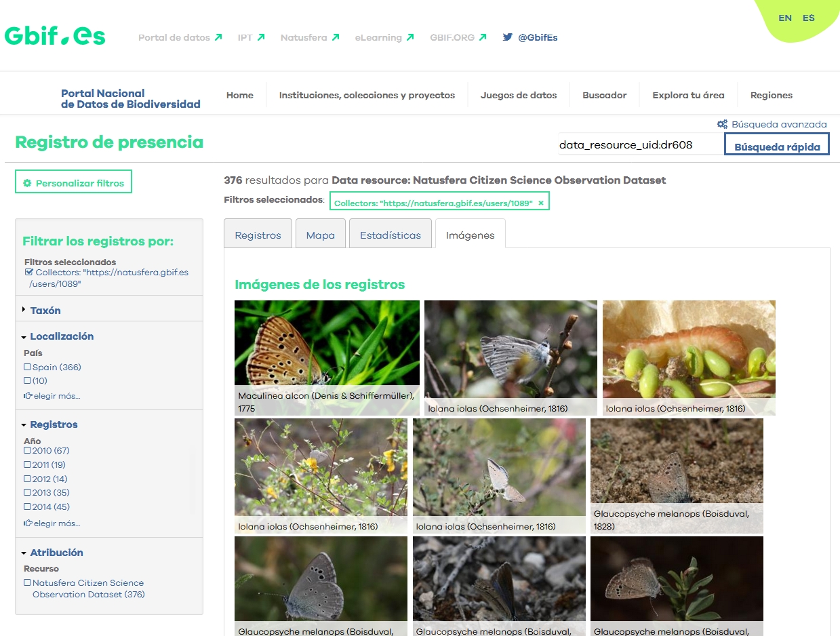
Task: Tick the 2010 (67) year checkbox
Action: point(28,450)
